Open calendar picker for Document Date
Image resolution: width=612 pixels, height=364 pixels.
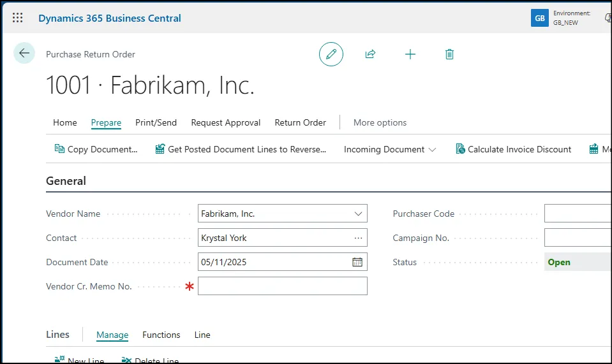point(357,262)
